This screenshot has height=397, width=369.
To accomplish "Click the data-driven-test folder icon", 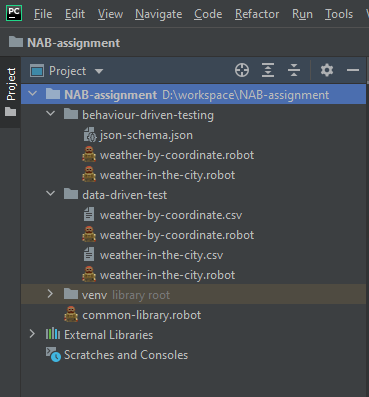I will click(x=71, y=194).
